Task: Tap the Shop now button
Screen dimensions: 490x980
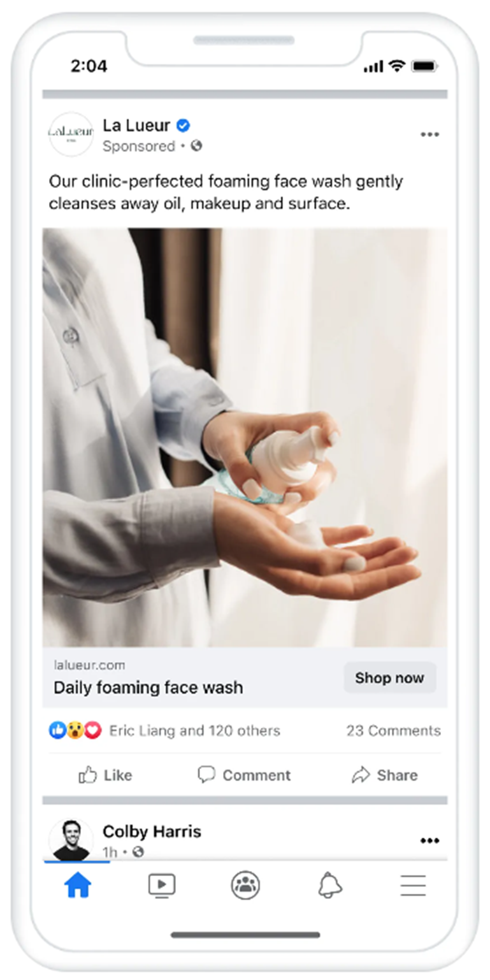Action: pos(390,678)
